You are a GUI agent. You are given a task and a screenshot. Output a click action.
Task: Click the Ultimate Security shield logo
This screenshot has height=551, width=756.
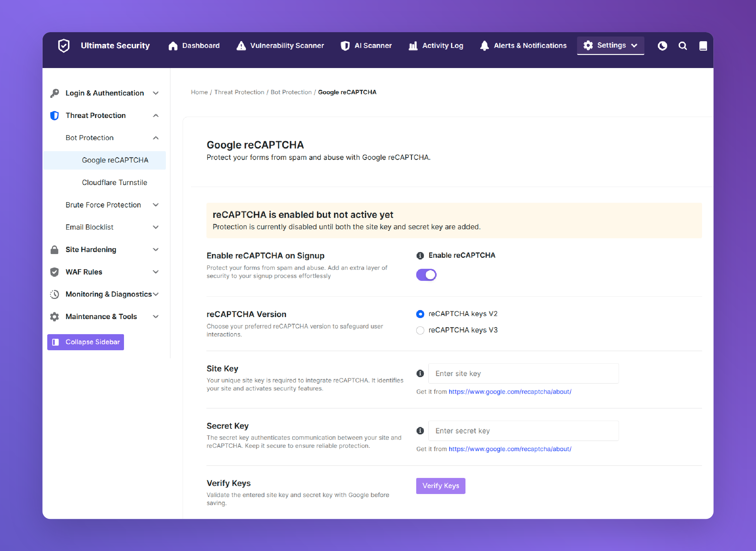pyautogui.click(x=64, y=46)
